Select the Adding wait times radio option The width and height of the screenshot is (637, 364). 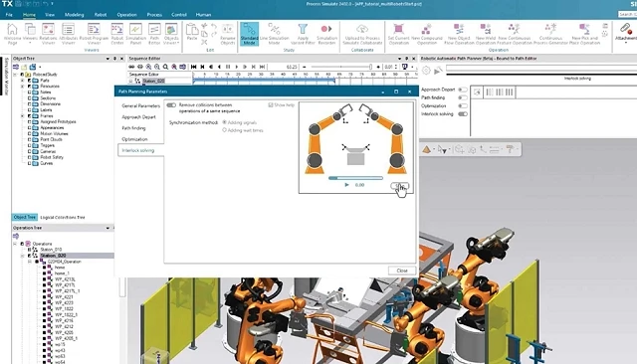(224, 130)
